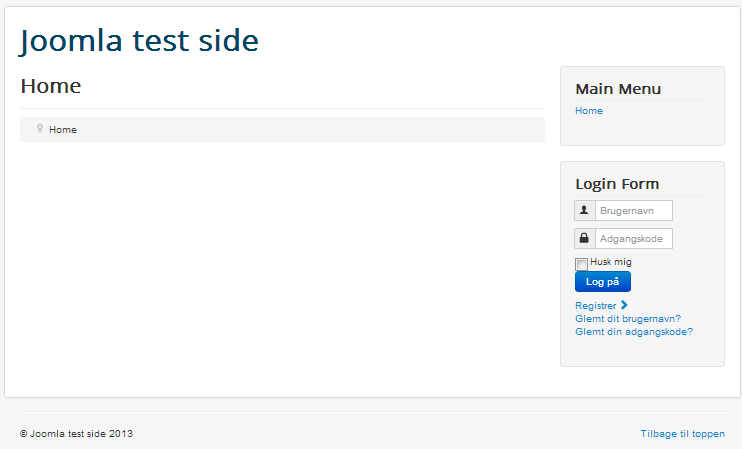This screenshot has width=742, height=449.
Task: Click the breadcrumb location pin icon
Action: pyautogui.click(x=40, y=129)
